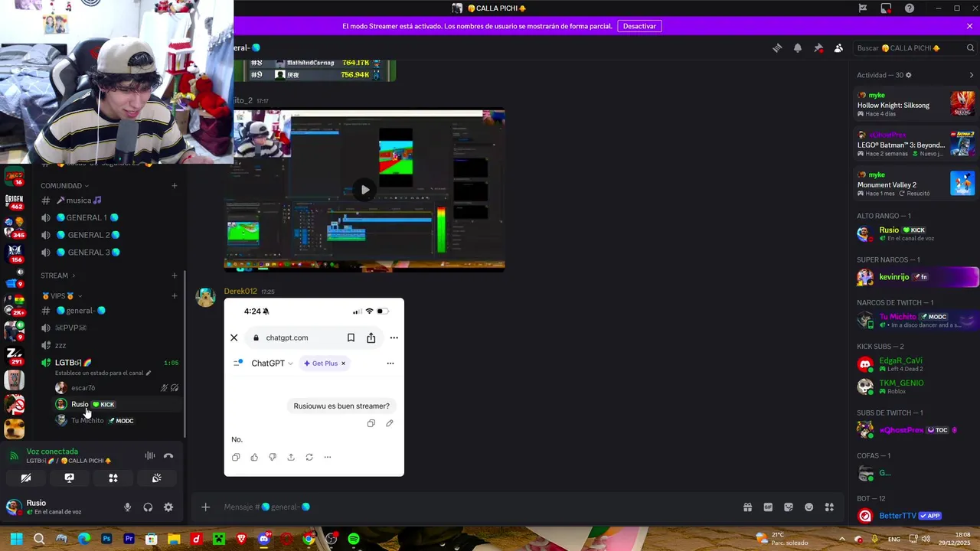The image size is (980, 551).
Task: Dismiss the streamer mode purple banner
Action: pos(969,26)
